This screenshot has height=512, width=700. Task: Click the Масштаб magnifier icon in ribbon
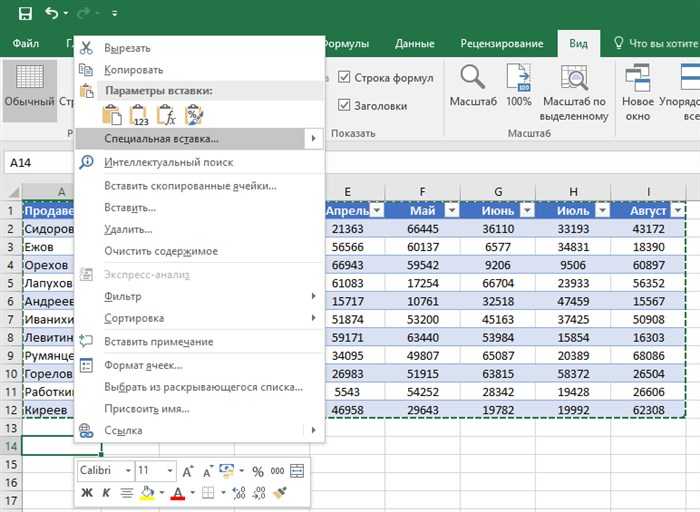(x=472, y=77)
